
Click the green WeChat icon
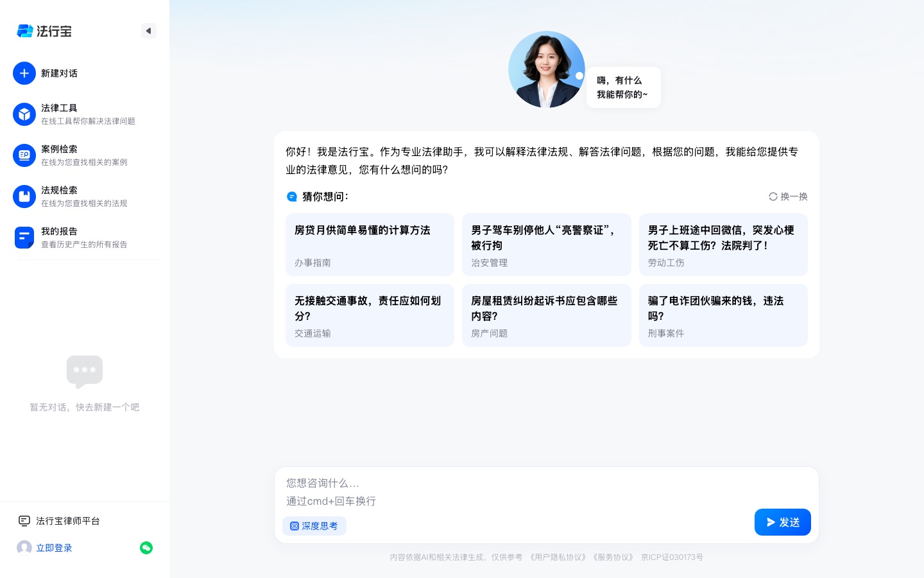[146, 548]
